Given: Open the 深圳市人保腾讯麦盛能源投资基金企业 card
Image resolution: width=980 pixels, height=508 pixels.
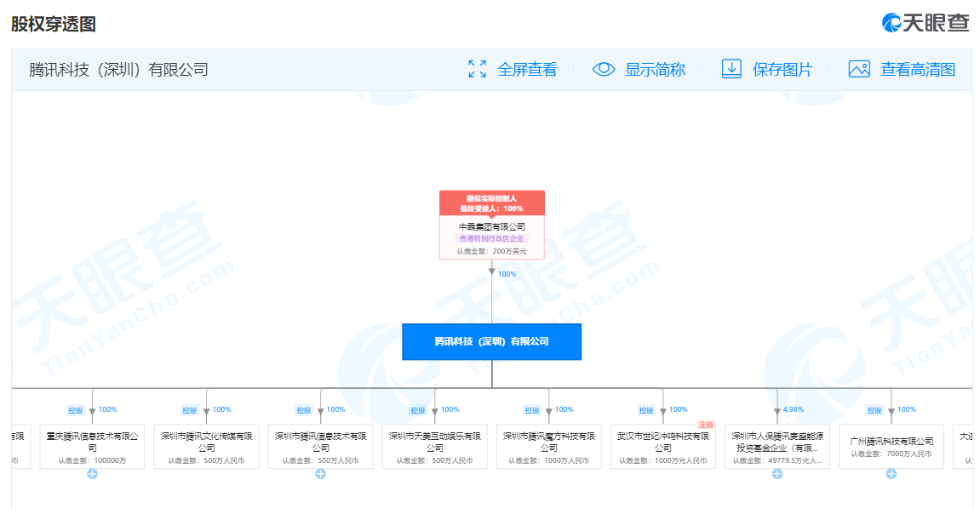Looking at the screenshot, I should coord(777,446).
